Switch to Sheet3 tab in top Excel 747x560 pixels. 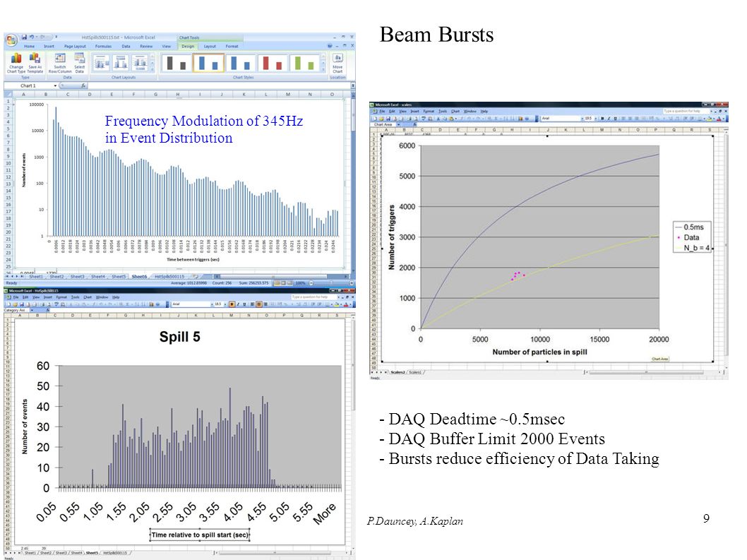77,276
